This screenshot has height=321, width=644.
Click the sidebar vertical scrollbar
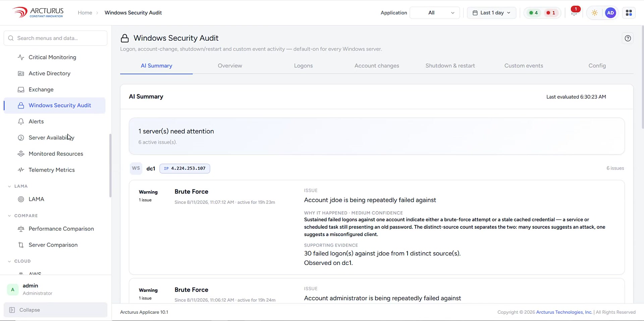(110, 166)
